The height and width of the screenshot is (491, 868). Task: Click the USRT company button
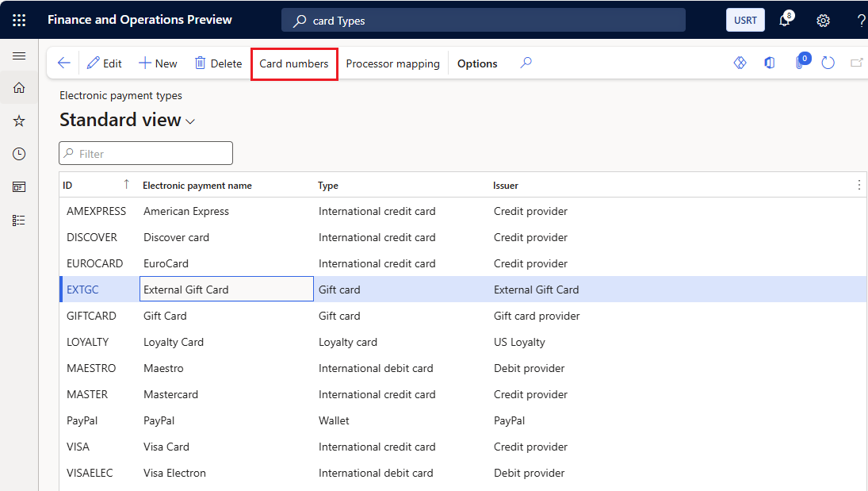click(x=745, y=20)
